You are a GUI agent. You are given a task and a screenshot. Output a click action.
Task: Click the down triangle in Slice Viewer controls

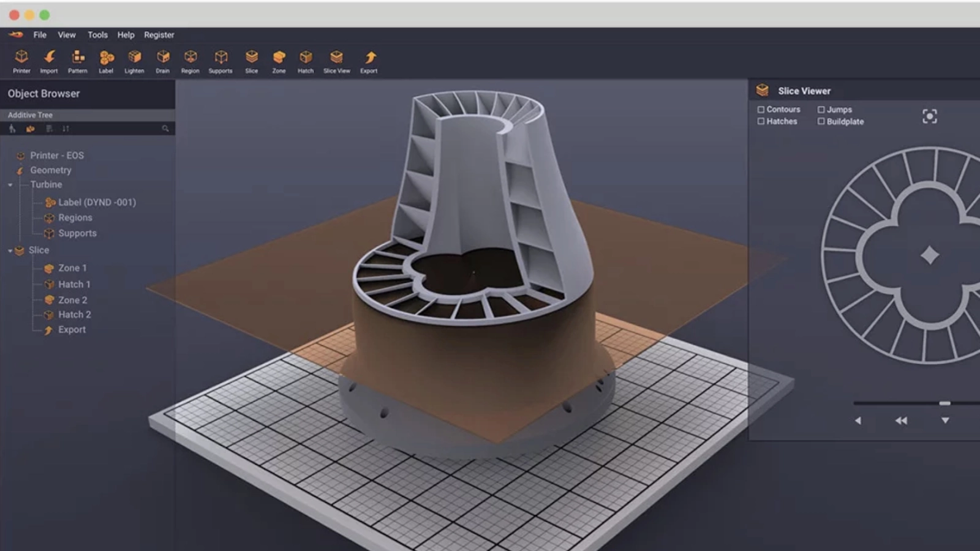click(945, 421)
